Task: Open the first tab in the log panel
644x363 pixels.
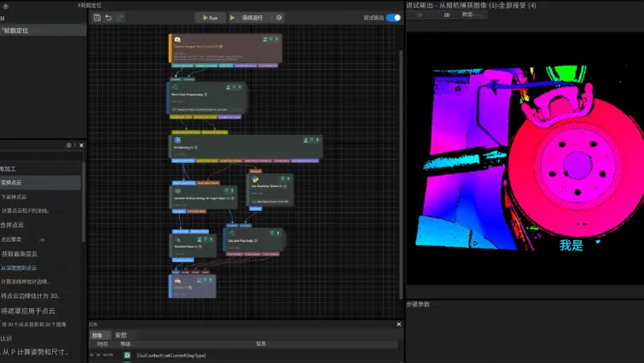Action: (x=98, y=335)
